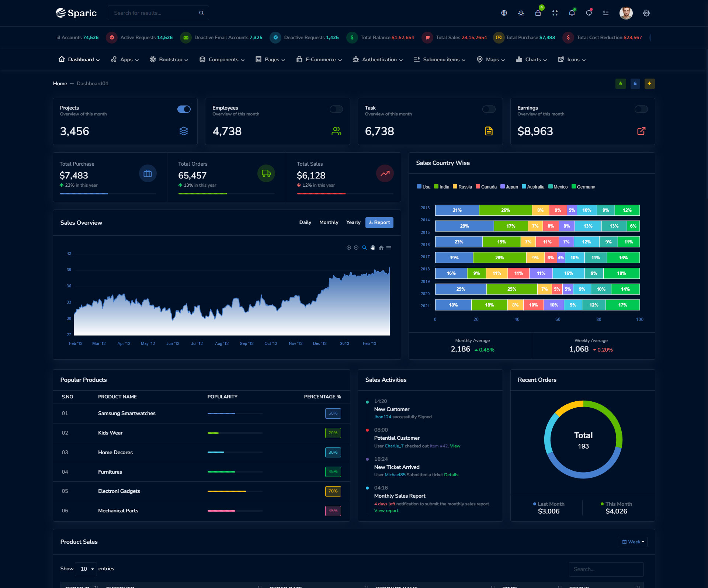
Task: Click the Report download button
Action: (x=379, y=222)
